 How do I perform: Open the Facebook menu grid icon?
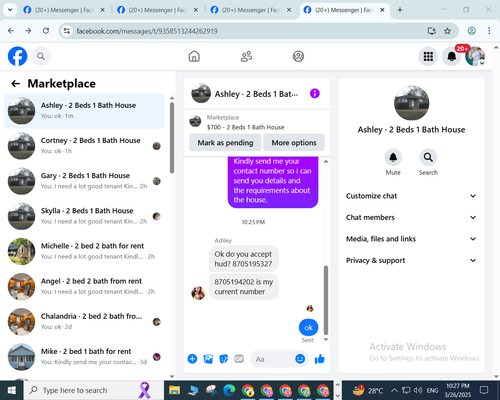428,56
